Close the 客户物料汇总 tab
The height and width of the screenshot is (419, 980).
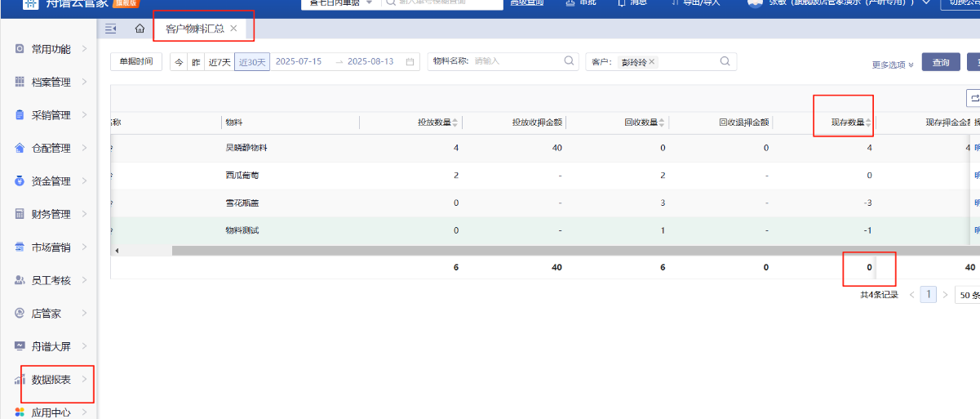234,29
